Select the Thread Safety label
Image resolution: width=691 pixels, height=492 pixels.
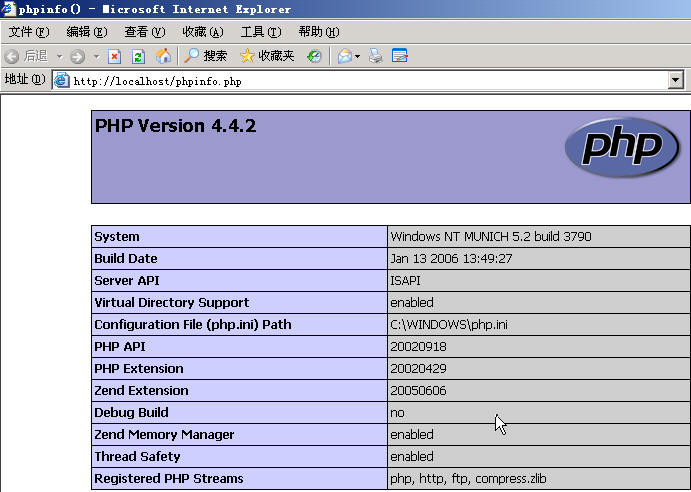(137, 457)
